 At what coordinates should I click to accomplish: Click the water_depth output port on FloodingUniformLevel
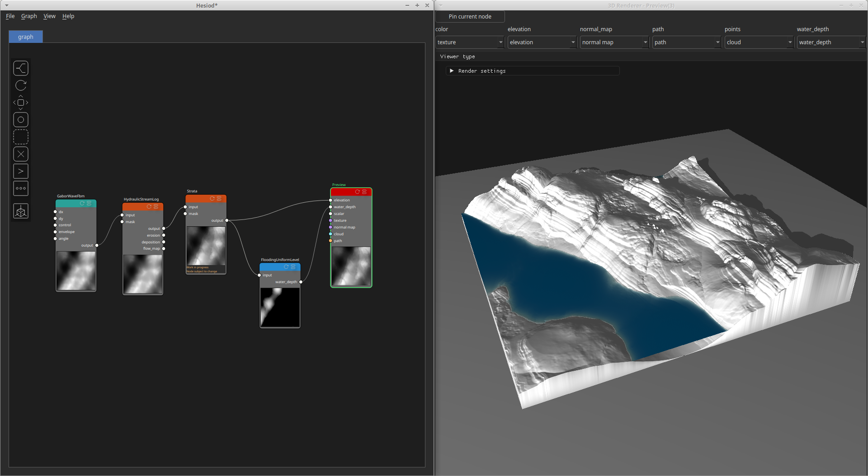coord(301,282)
